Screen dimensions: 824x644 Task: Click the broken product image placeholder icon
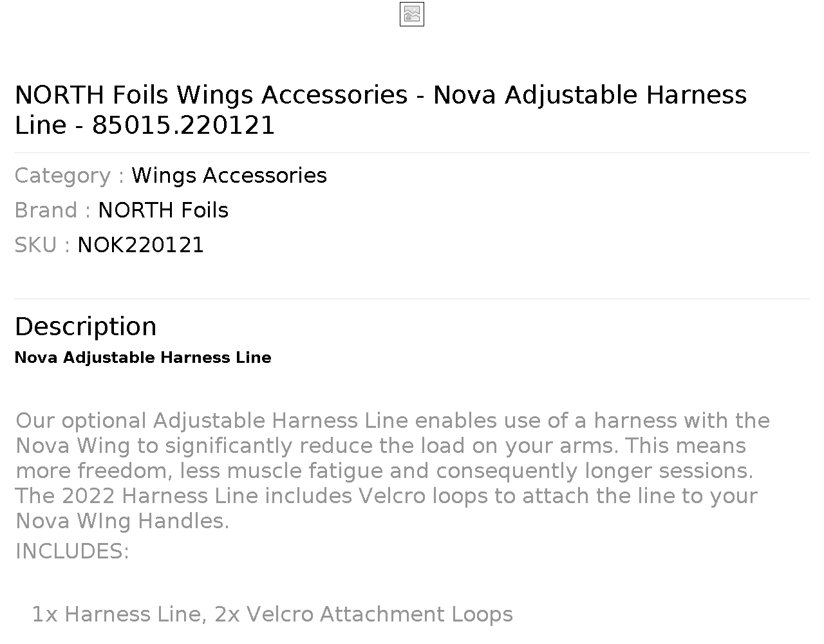point(412,14)
